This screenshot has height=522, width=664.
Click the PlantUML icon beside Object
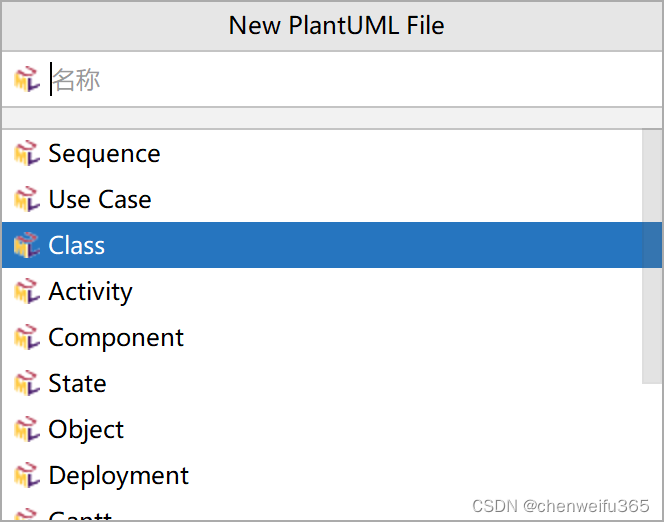[x=27, y=429]
